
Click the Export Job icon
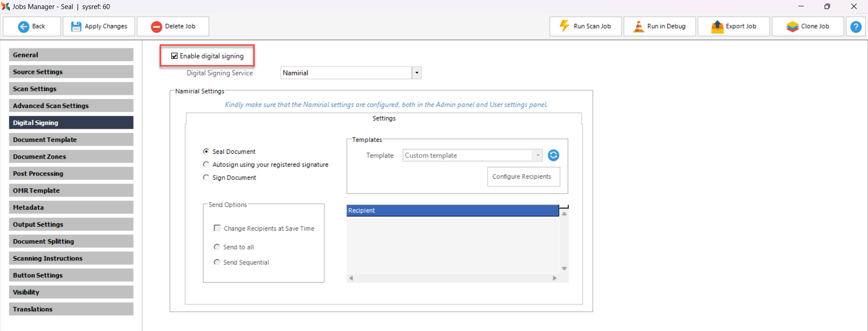point(717,27)
